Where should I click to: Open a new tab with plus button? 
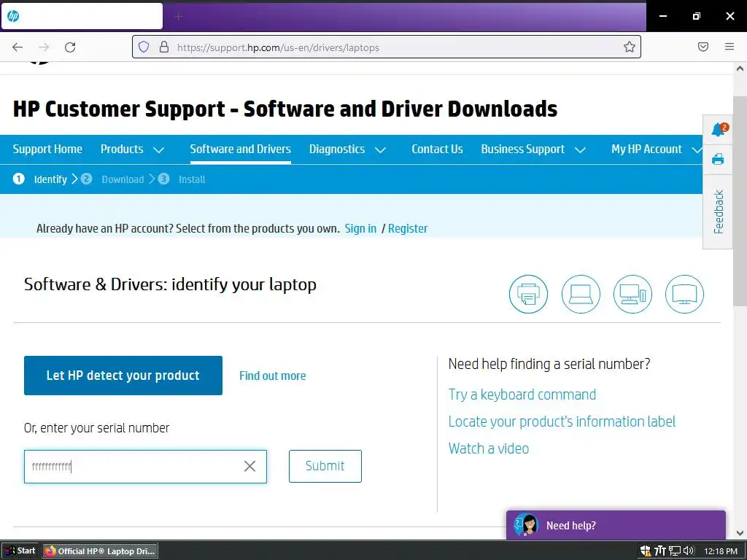click(x=179, y=17)
